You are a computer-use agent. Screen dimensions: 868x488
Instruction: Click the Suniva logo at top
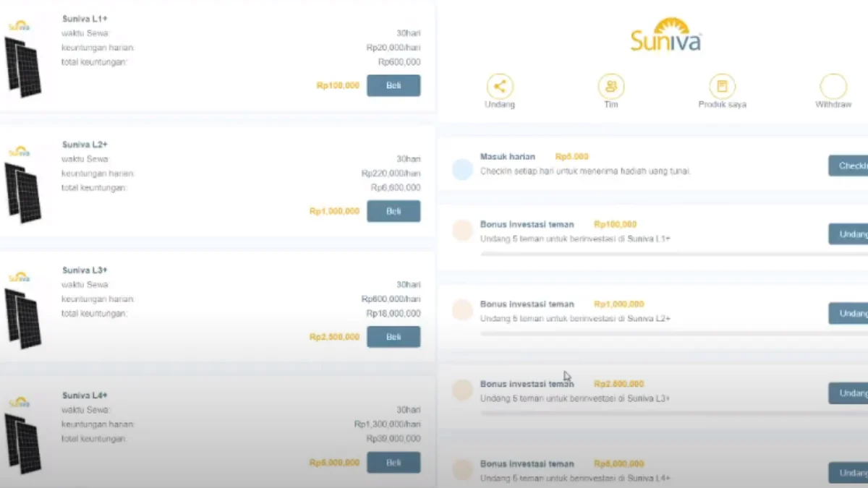(x=665, y=36)
